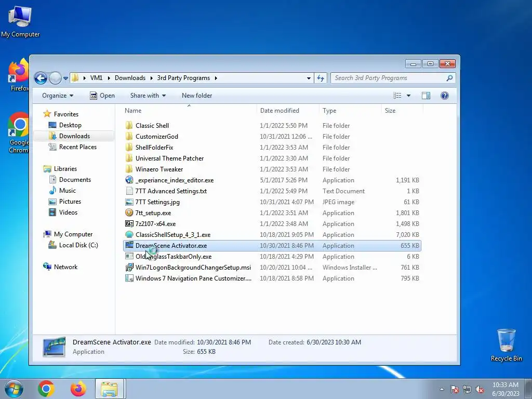This screenshot has height=399, width=532.
Task: Select the Classic Shell folder icon
Action: click(129, 126)
